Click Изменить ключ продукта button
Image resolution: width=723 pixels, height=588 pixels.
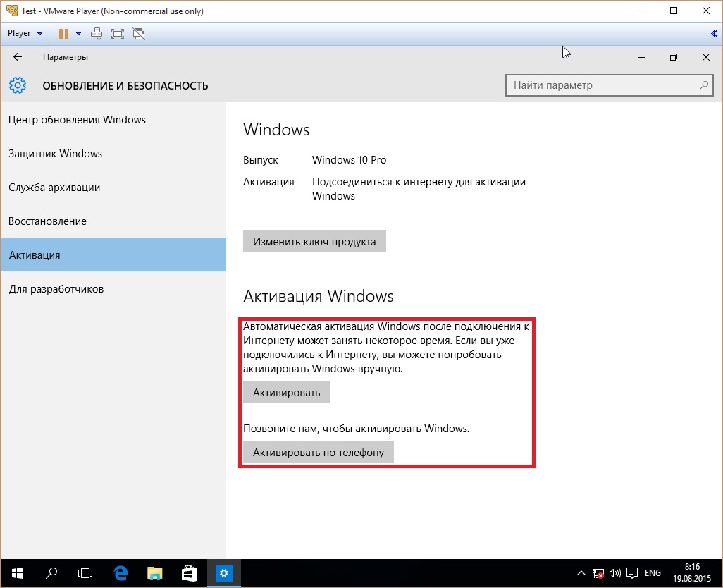[x=314, y=241]
